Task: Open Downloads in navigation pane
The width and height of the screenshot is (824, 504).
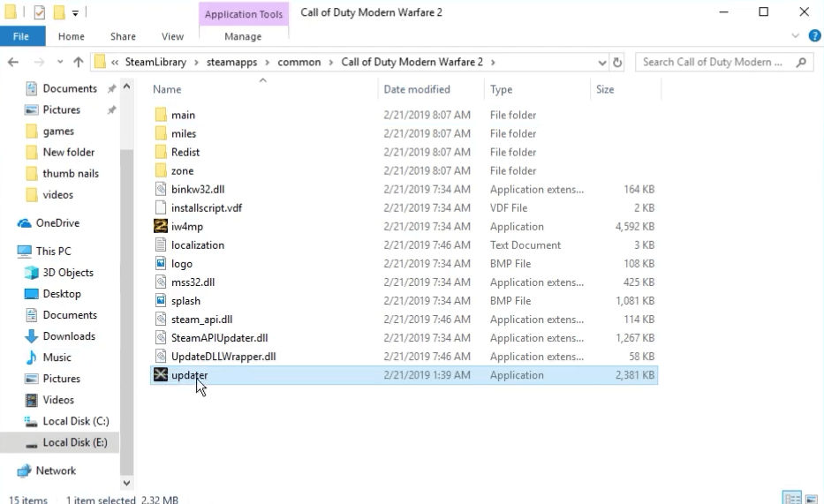Action: (60, 336)
